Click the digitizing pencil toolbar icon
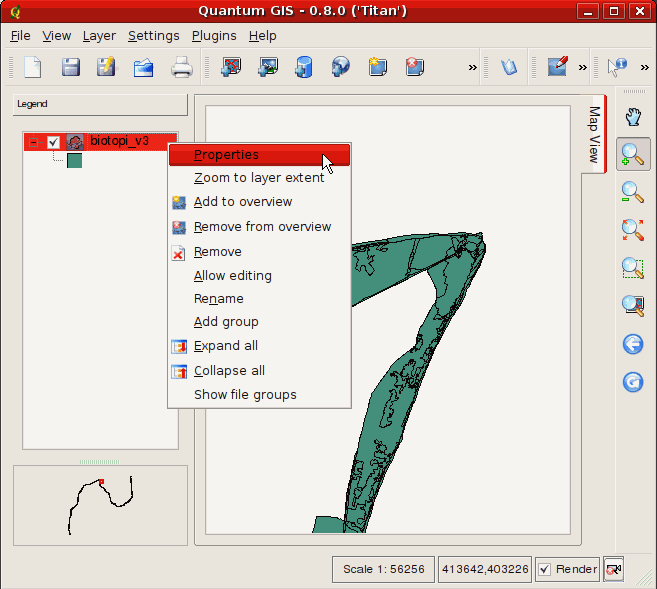Viewport: 657px width, 589px height. pos(558,67)
